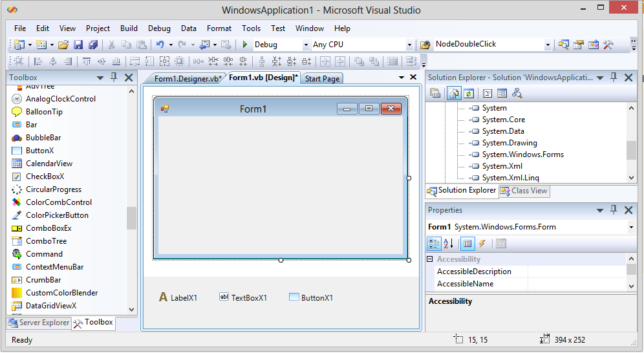
Task: Select the CheckBoxX toolbox control
Action: (x=45, y=176)
